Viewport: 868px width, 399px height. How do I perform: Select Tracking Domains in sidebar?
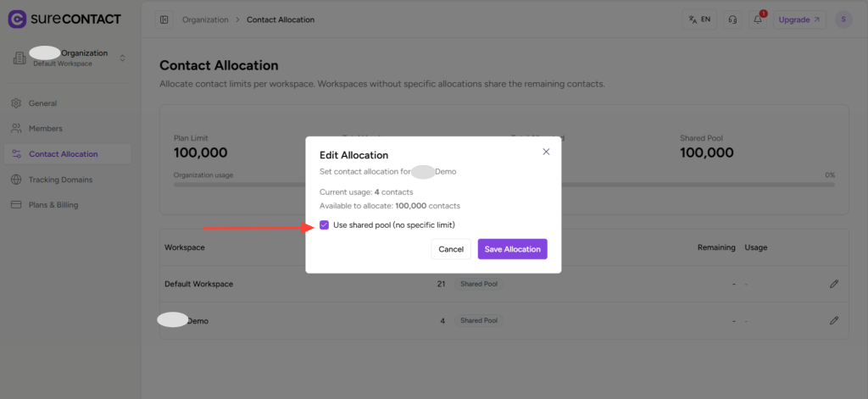click(60, 180)
